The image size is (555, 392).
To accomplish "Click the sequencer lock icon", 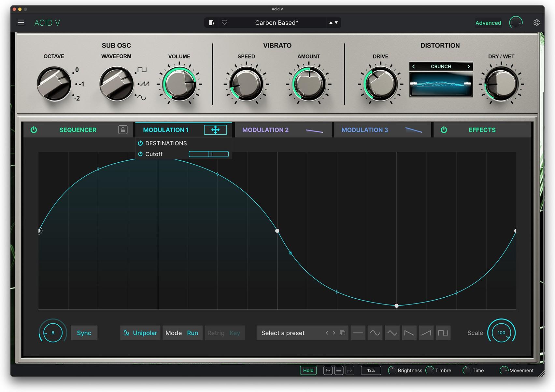I will point(123,130).
